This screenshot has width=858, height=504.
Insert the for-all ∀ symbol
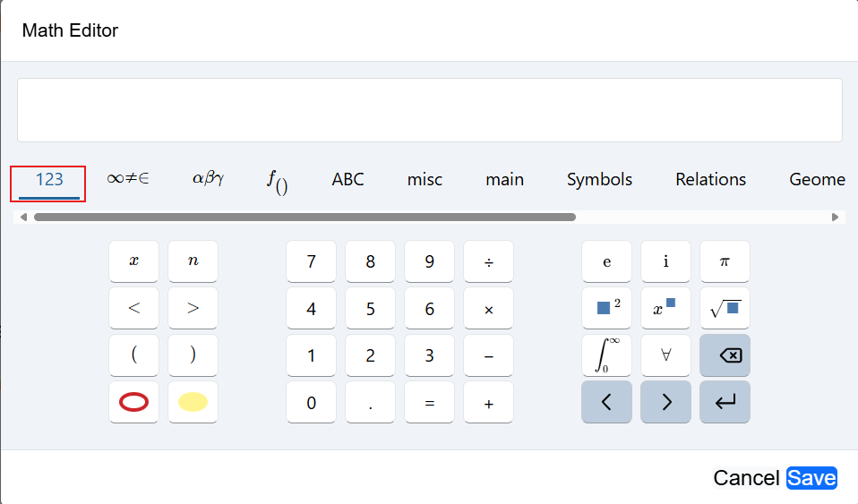pyautogui.click(x=665, y=355)
